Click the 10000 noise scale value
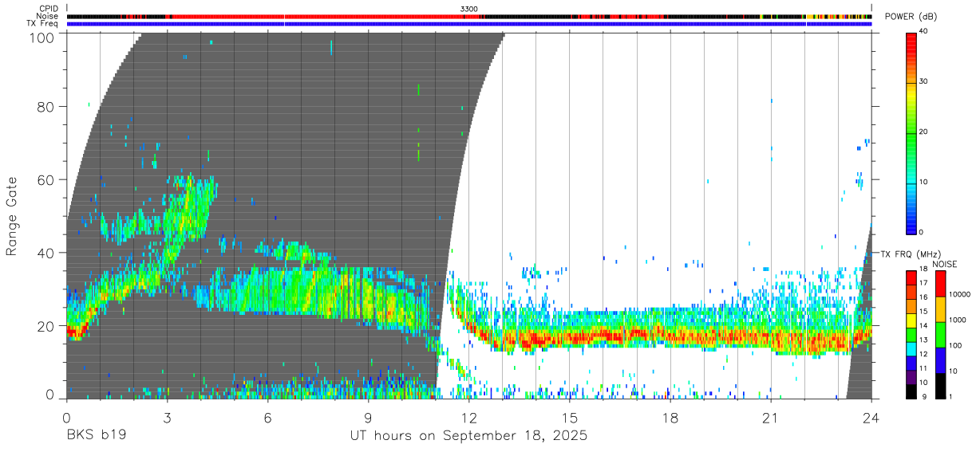 959,294
